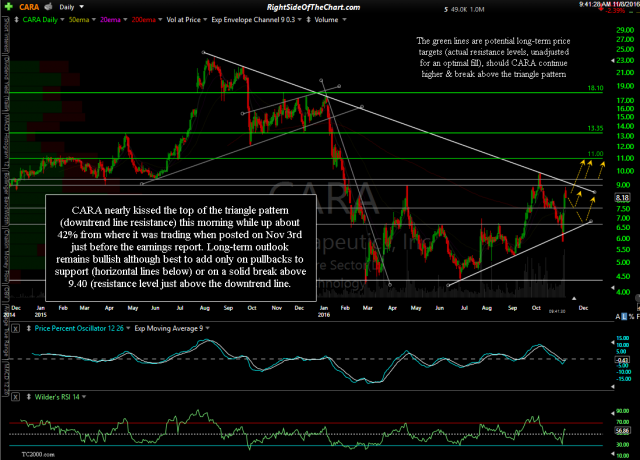The image size is (640, 460).
Task: Click the reorder arrows beside CARA Daily
Action: 16,20
